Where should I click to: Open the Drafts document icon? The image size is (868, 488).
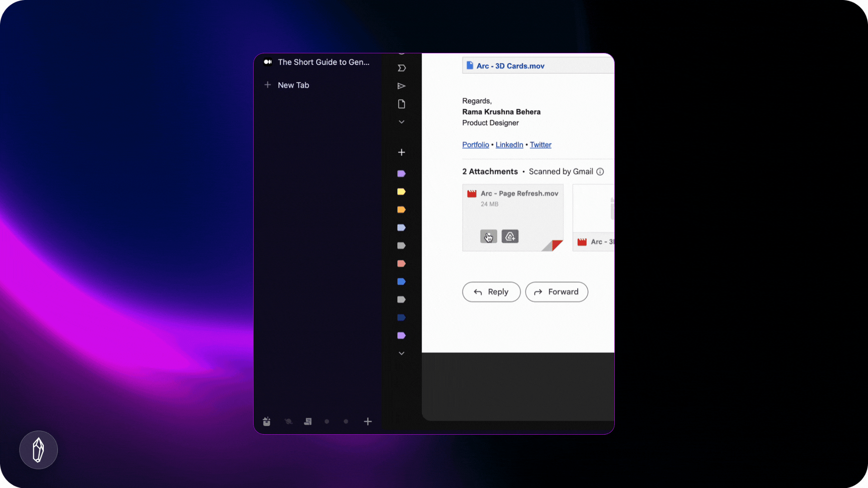(x=401, y=104)
